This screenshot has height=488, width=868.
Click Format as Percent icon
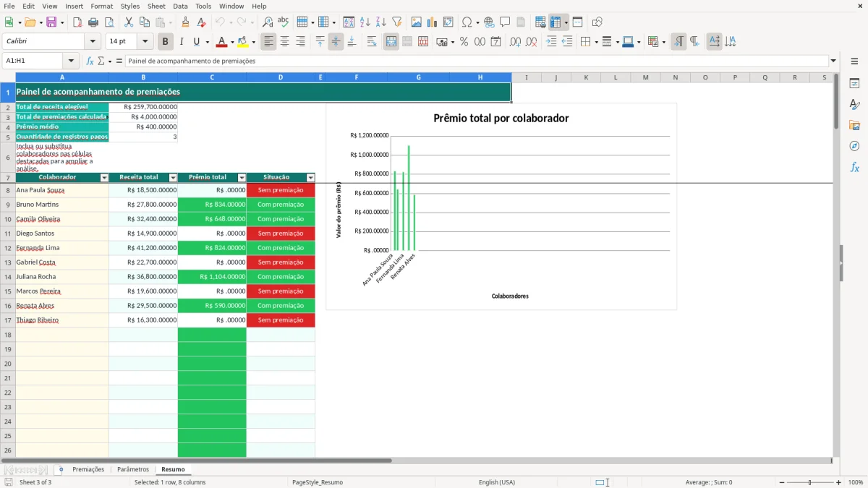pyautogui.click(x=464, y=42)
